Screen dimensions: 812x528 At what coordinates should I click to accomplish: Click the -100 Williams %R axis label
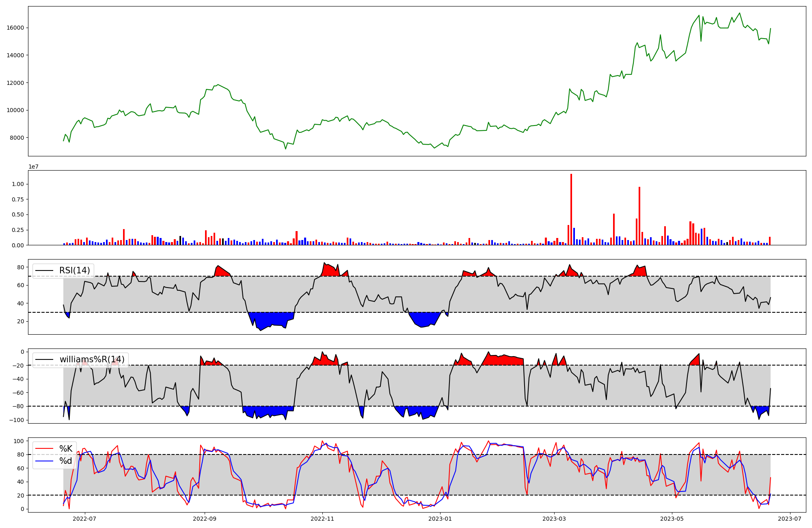click(x=17, y=420)
